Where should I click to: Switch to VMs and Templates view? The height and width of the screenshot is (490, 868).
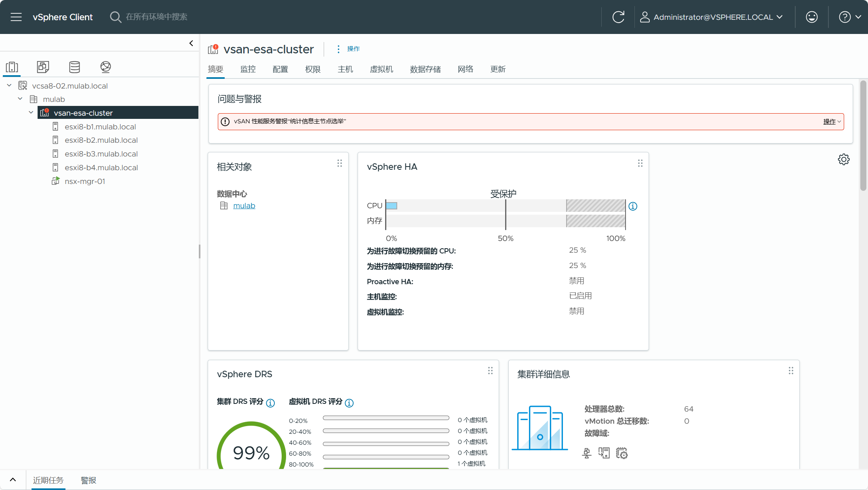point(43,67)
